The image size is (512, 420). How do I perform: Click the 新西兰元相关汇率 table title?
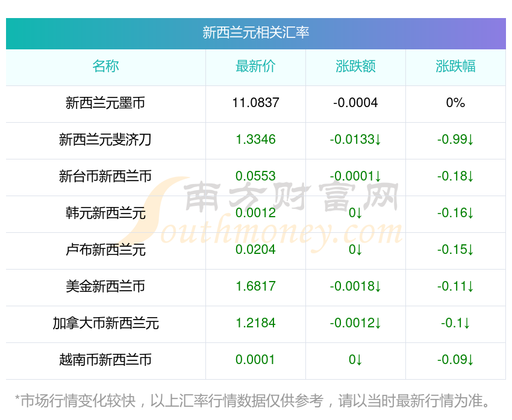click(255, 32)
